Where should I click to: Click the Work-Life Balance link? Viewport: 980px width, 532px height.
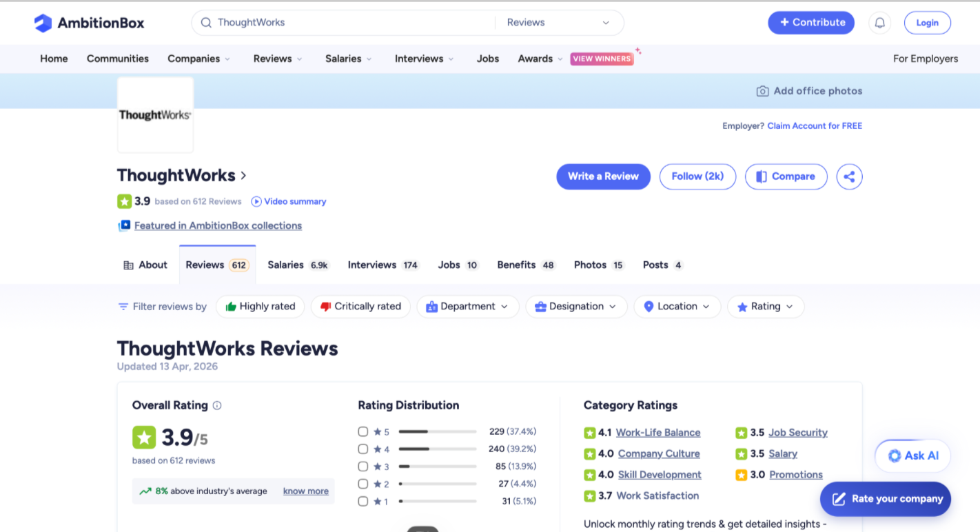tap(657, 433)
